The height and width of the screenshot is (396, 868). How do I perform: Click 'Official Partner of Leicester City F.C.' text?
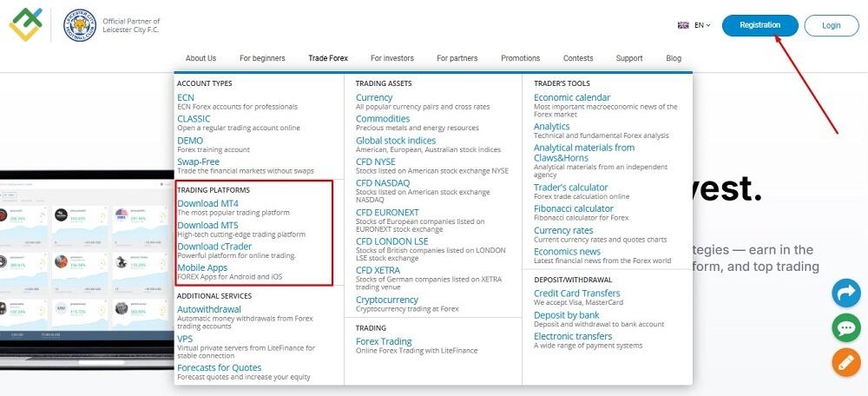point(131,25)
